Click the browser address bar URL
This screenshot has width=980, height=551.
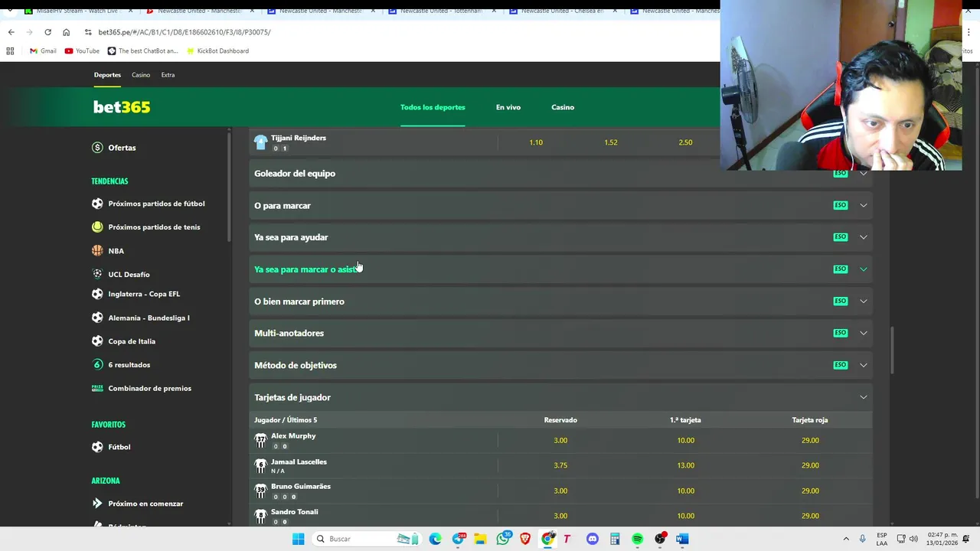tap(185, 32)
